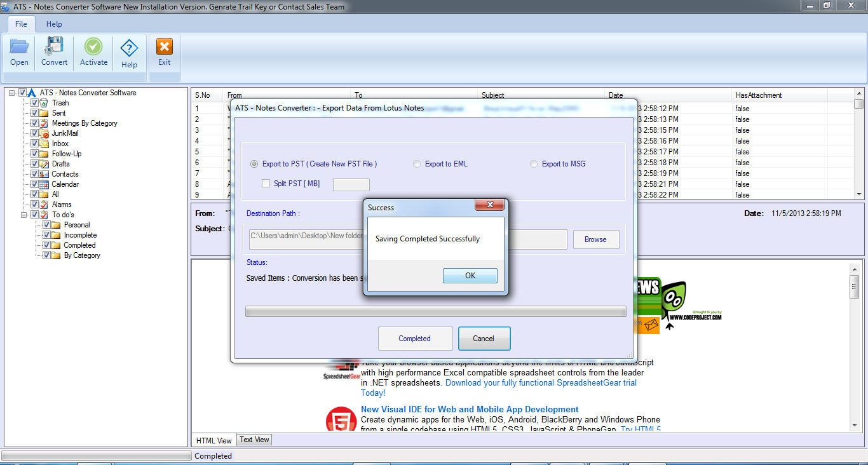Sort by the Subject column header
This screenshot has width=868, height=465.
pyautogui.click(x=542, y=95)
